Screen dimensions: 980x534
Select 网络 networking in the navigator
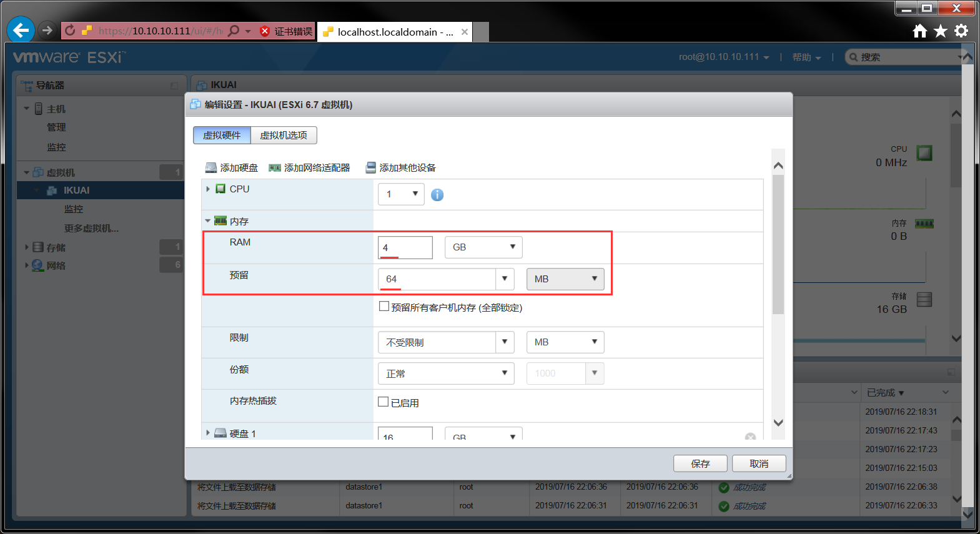[56, 265]
